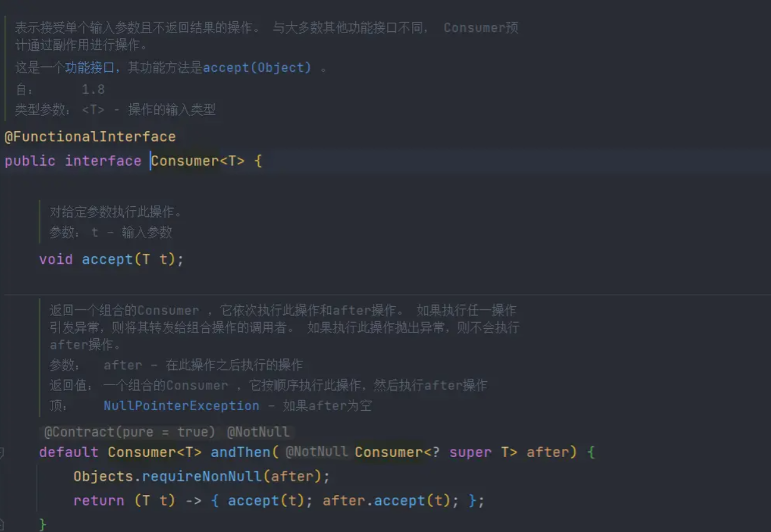This screenshot has width=771, height=532.
Task: Click the void accept(T t) method name
Action: [107, 259]
